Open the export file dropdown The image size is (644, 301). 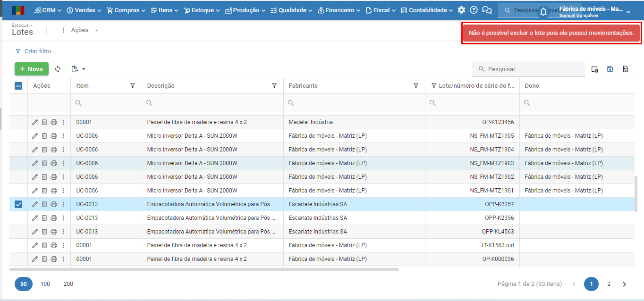(x=78, y=69)
